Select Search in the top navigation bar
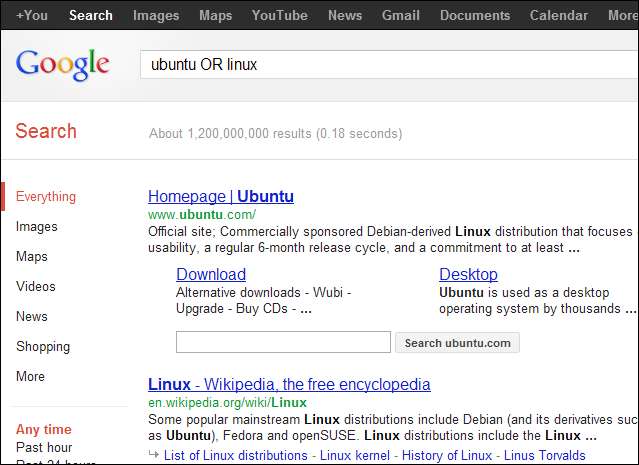This screenshot has width=639, height=465. click(x=91, y=15)
